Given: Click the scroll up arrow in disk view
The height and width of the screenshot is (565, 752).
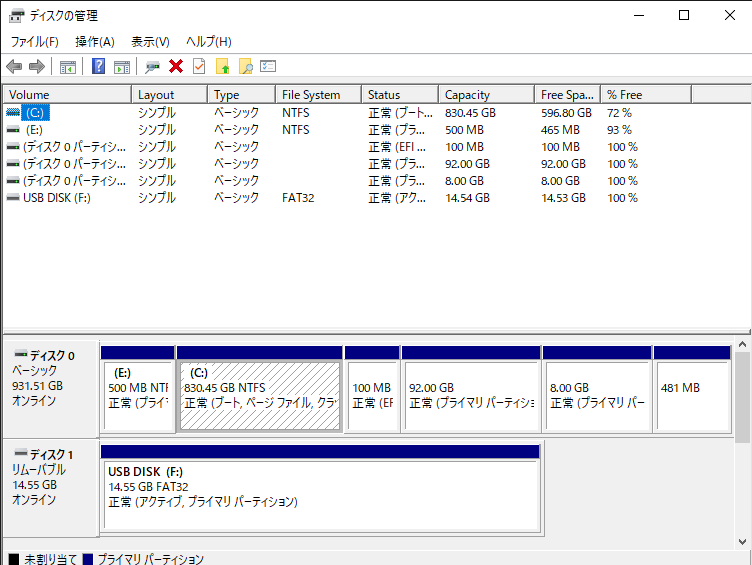Looking at the screenshot, I should click(x=742, y=344).
